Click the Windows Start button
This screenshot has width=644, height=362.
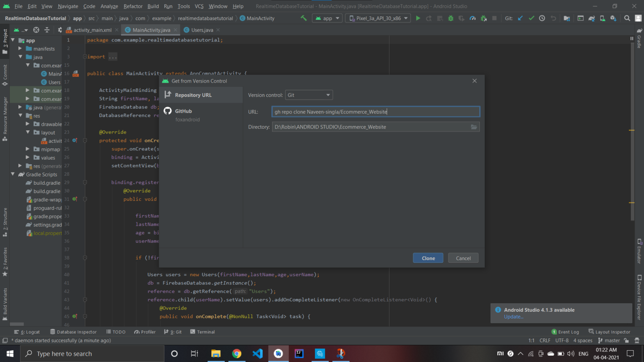(x=10, y=354)
